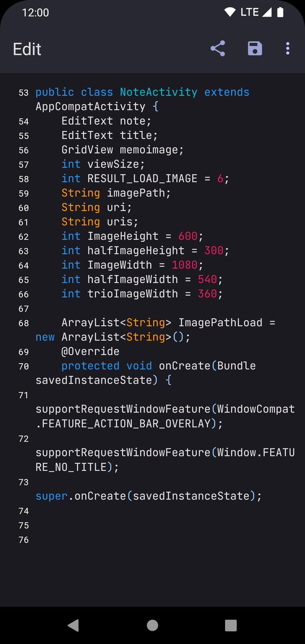This screenshot has height=644, width=305.
Task: Open recent apps with square button
Action: pyautogui.click(x=231, y=625)
